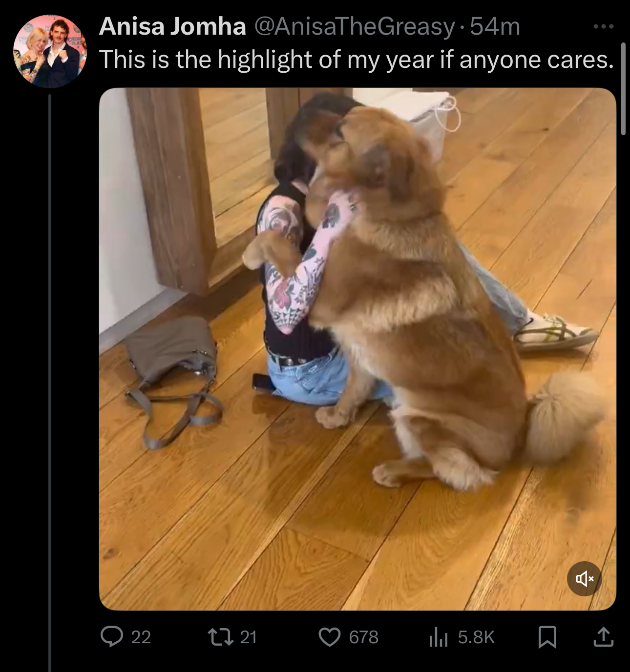This screenshot has height=672, width=630.
Task: Unmute the video with the speaker icon
Action: pos(584,579)
